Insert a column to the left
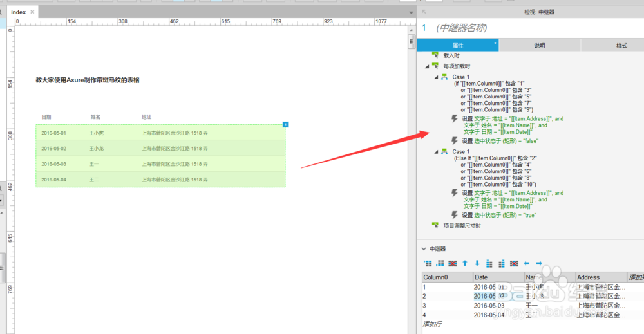The height and width of the screenshot is (334, 644). 489,263
